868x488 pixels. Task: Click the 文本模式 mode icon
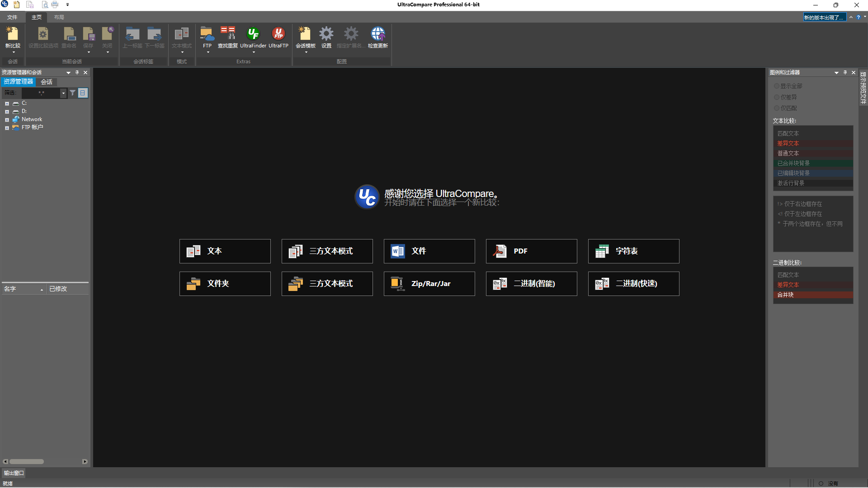tap(182, 34)
